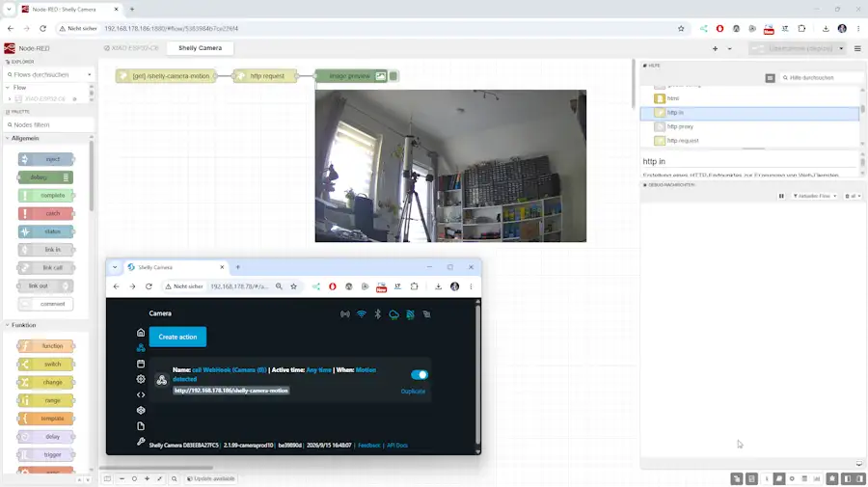Expand XIAO ESP32-C6 flow tree item
Viewport: 868px width, 487px height.
pos(10,99)
